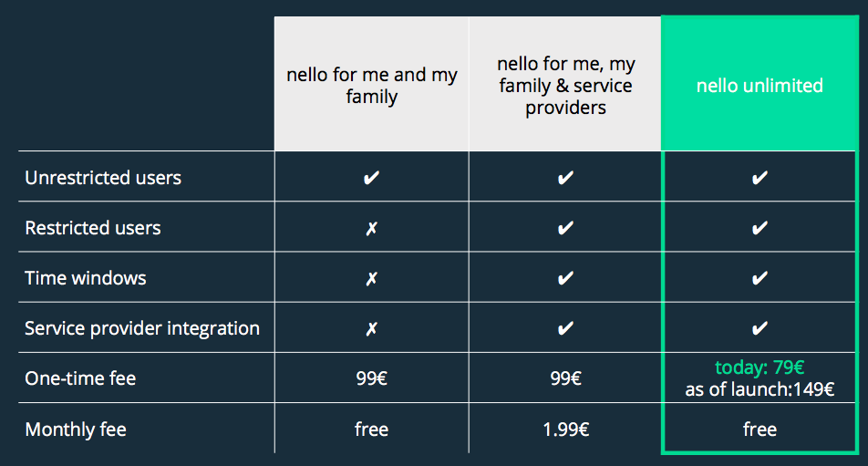Image resolution: width=868 pixels, height=466 pixels.
Task: Select the nello for me and my family header
Action: click(372, 86)
